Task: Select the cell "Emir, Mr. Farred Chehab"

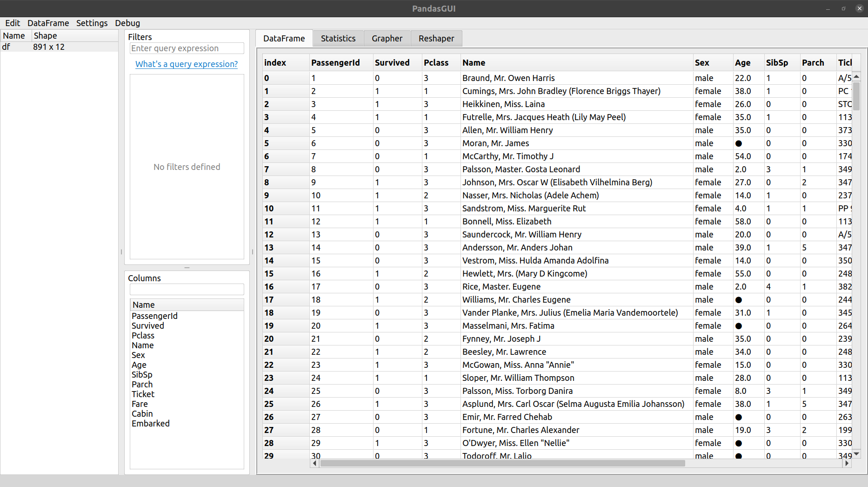Action: tap(577, 417)
